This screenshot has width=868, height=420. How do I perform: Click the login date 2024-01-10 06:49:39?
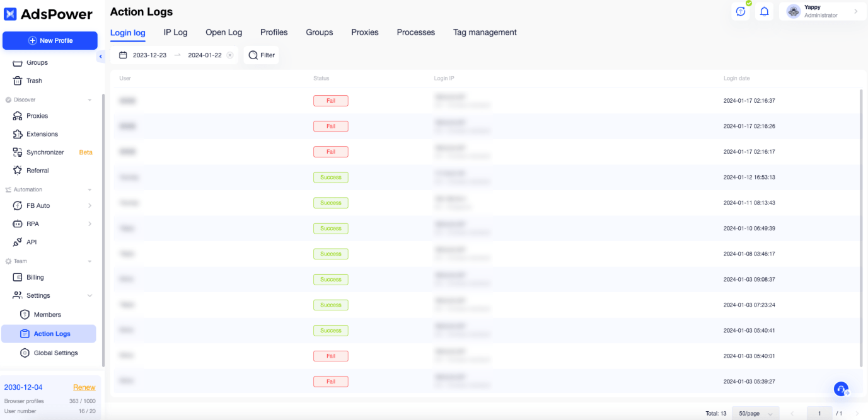click(x=749, y=229)
